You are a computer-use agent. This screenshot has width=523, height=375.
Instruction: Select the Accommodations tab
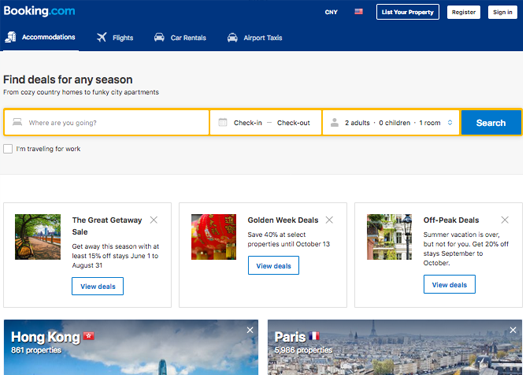click(41, 37)
